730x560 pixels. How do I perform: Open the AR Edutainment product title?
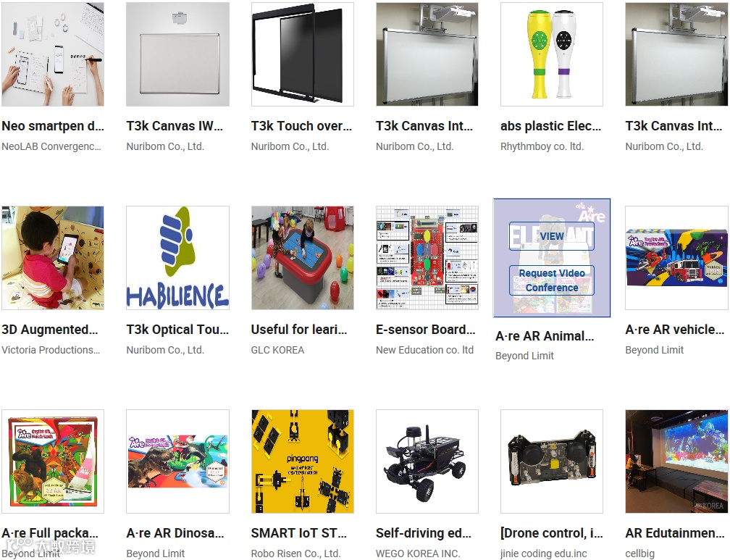point(675,533)
